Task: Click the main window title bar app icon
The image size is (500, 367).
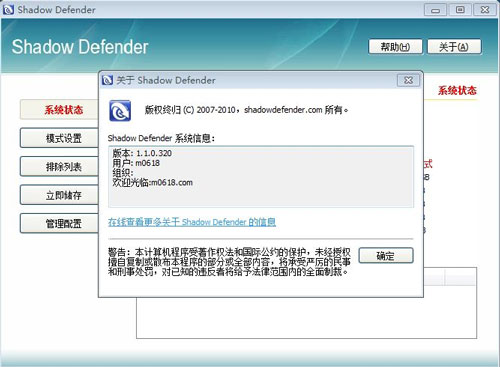Action: click(x=8, y=9)
